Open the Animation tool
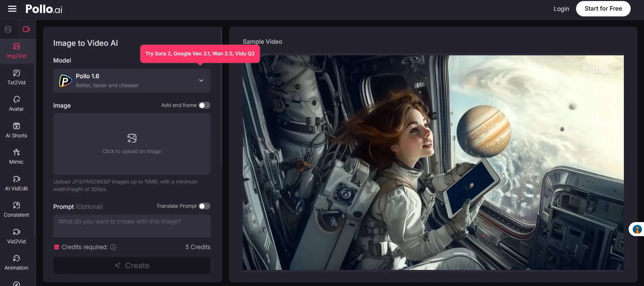Viewport: 644px width, 286px height. pyautogui.click(x=16, y=262)
